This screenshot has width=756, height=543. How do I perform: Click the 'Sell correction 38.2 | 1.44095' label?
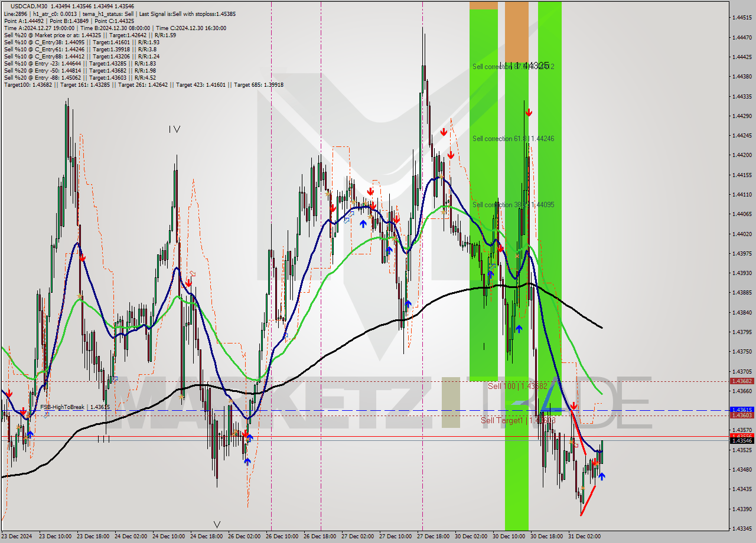point(513,205)
